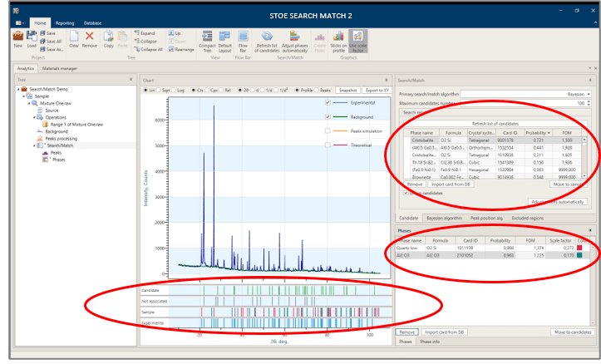
Task: Collapse the Sample tree node
Action: [x=23, y=96]
